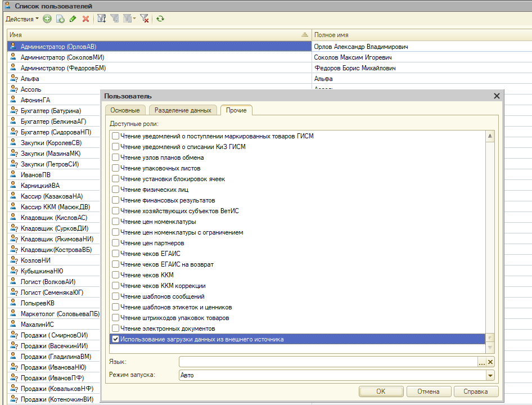Click the red X Delete user icon

86,19
